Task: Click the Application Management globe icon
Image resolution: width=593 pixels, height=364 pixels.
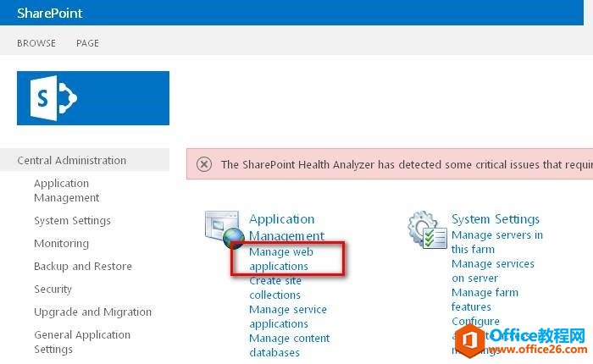Action: coord(224,229)
